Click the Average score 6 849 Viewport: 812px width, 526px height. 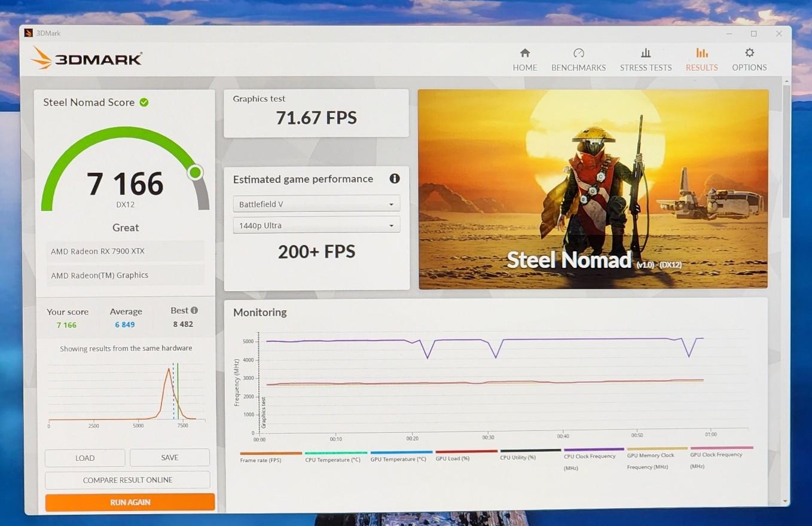pos(125,325)
